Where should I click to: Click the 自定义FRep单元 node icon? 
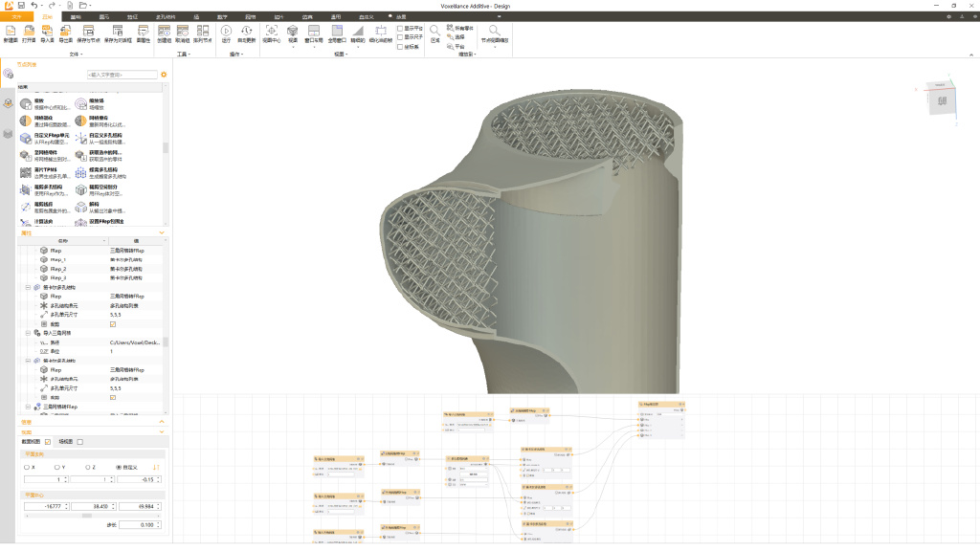point(26,138)
